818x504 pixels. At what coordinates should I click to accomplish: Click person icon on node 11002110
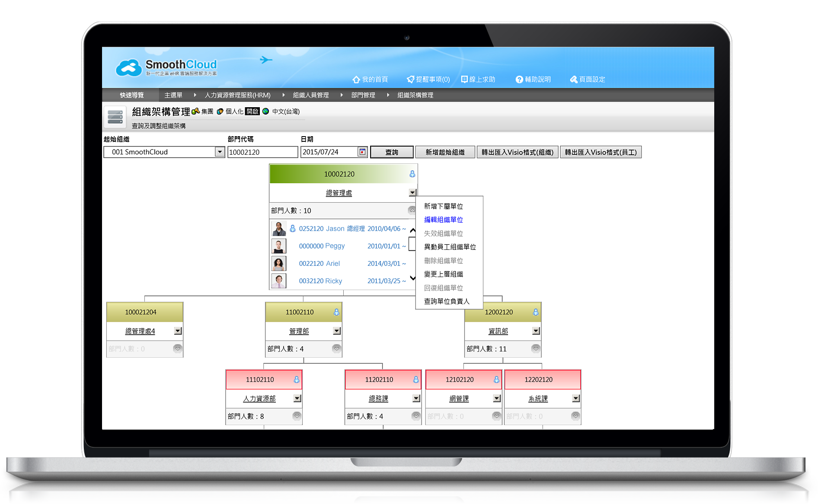tap(336, 312)
